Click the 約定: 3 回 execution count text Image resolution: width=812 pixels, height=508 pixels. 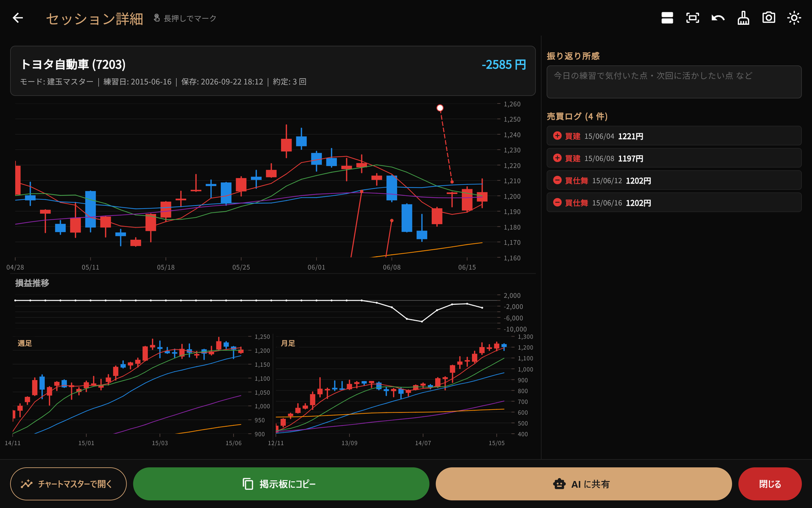coord(290,82)
